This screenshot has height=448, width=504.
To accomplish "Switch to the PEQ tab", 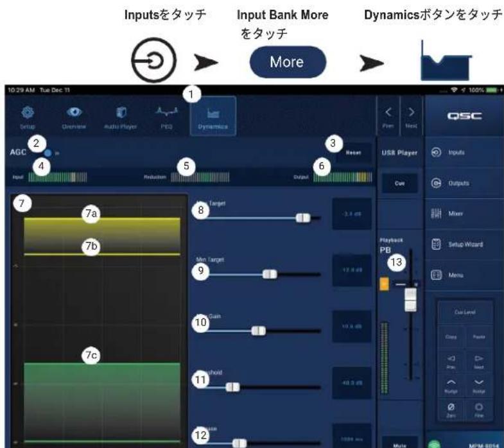I will pyautogui.click(x=166, y=117).
